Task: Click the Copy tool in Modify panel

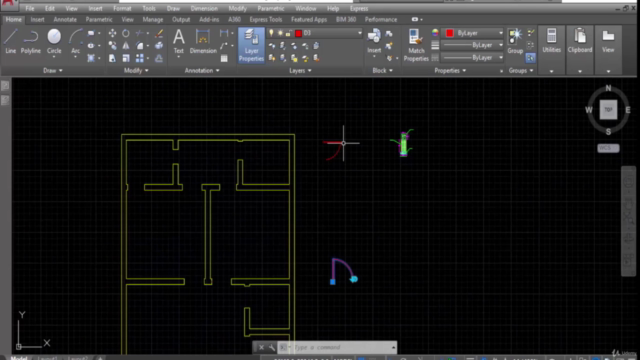Action: click(x=112, y=46)
